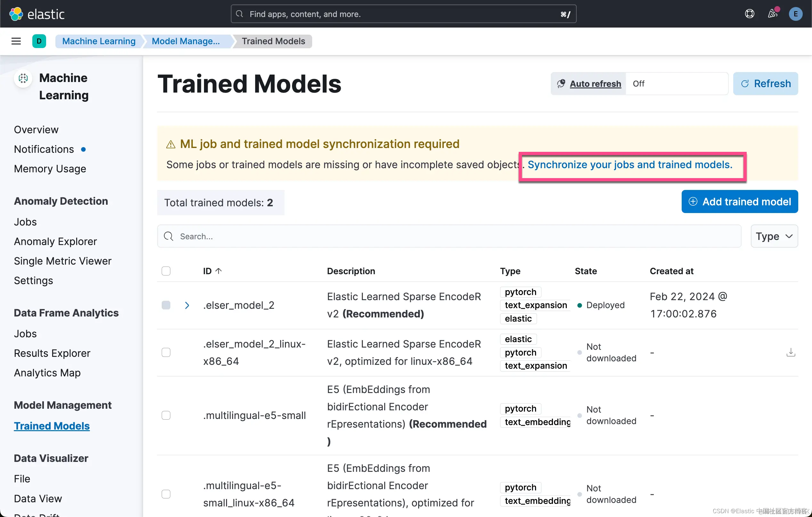Click the ID column sort arrow
The image size is (812, 517).
218,271
